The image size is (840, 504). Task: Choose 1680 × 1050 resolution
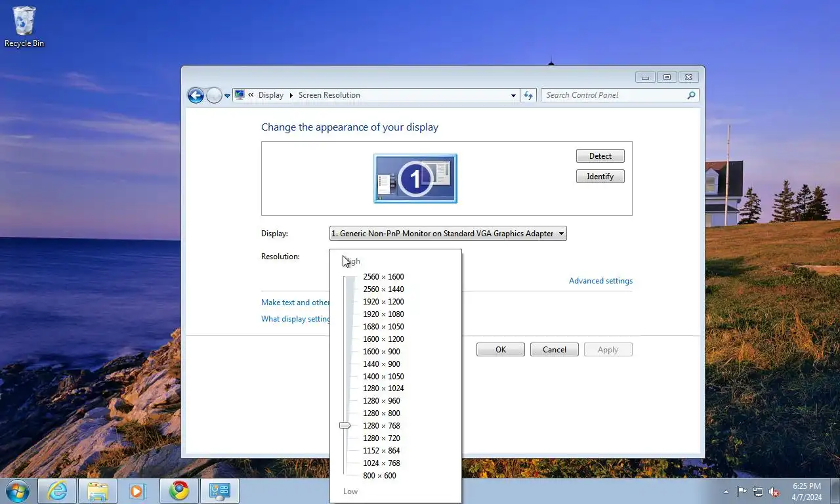383,327
